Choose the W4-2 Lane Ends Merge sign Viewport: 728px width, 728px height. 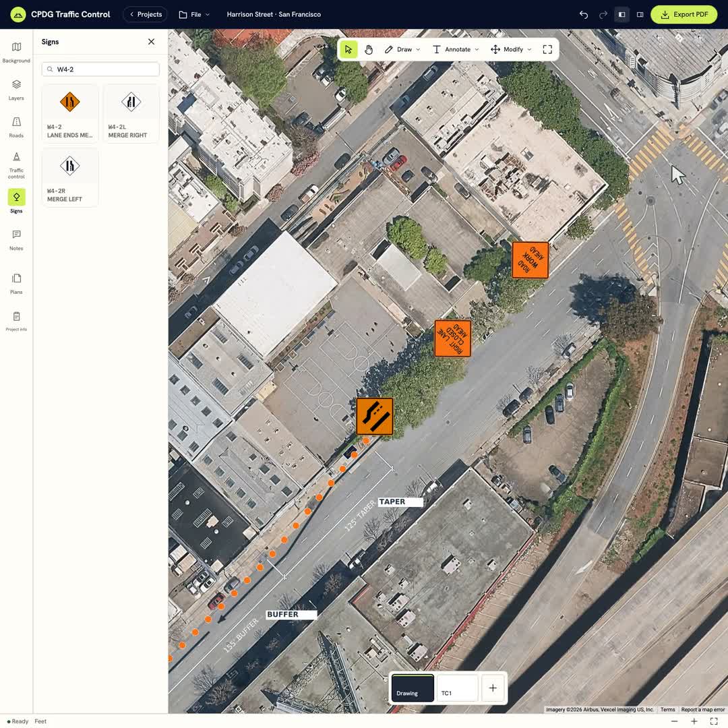pos(69,114)
